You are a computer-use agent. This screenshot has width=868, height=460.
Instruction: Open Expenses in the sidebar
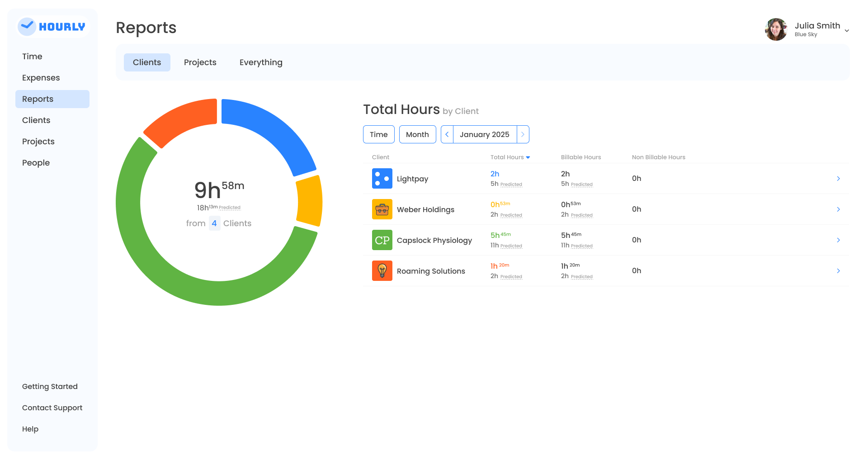[x=41, y=78]
